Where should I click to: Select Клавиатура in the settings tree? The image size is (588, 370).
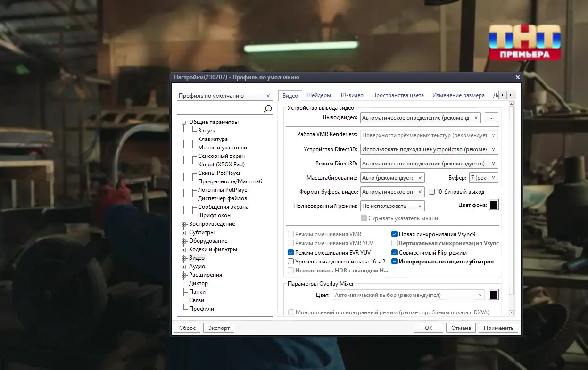click(x=213, y=139)
